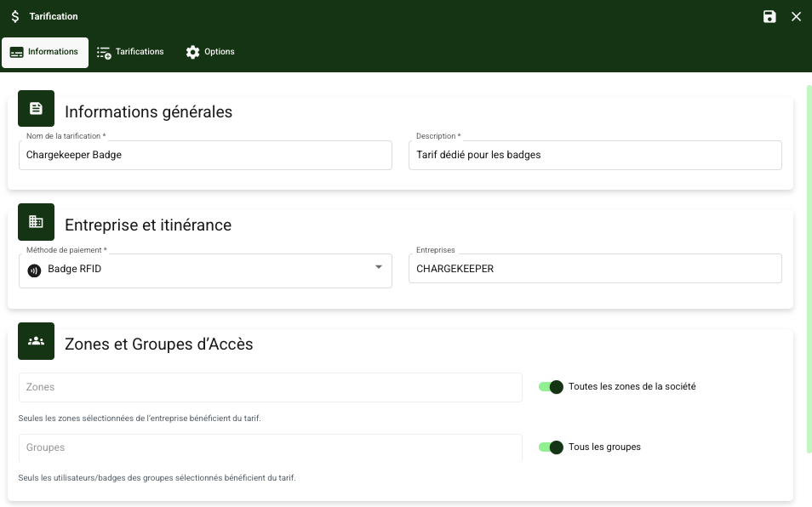
Task: Close the Tarification dialog
Action: 797,17
